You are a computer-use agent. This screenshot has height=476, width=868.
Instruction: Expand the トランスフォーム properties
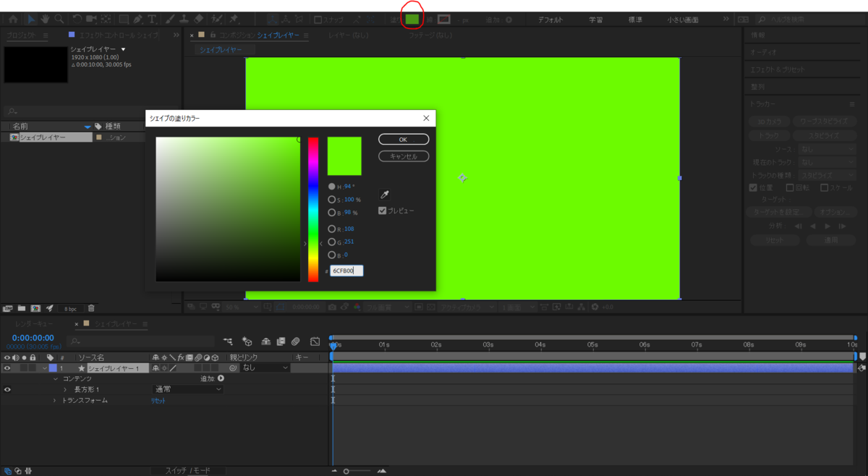coord(54,400)
